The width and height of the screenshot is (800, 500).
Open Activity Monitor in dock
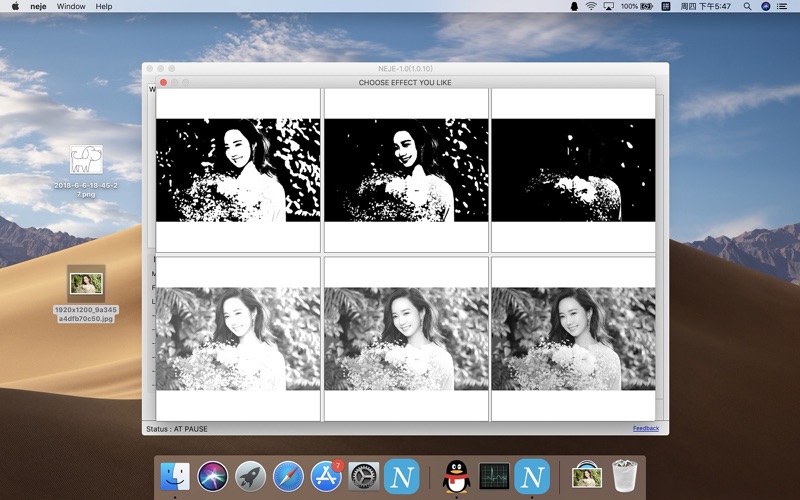pos(494,476)
